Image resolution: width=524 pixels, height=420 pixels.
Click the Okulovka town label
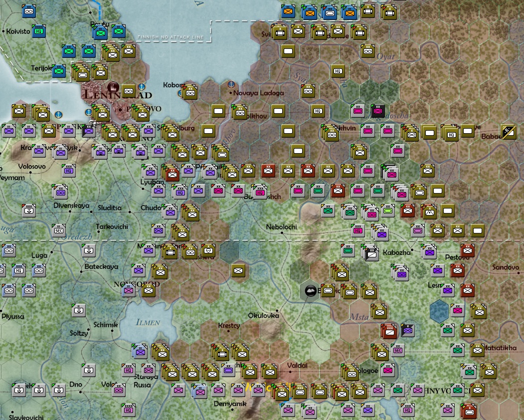(263, 315)
